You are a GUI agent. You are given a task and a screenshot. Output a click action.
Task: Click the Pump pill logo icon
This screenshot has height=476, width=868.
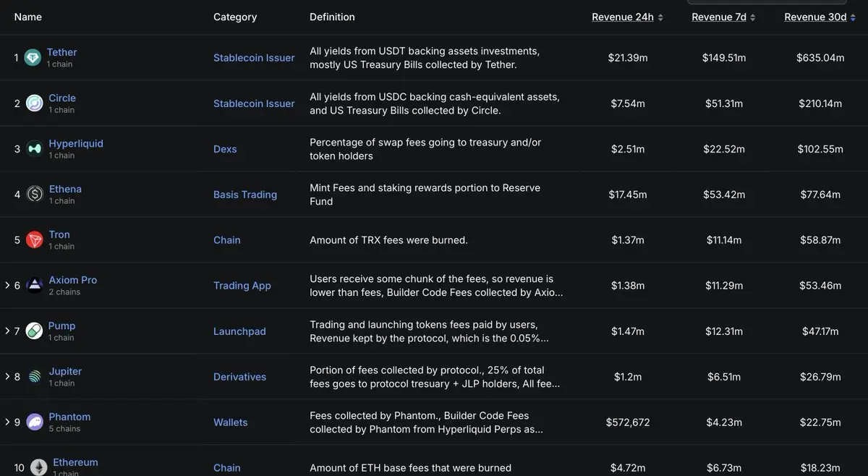(x=35, y=331)
